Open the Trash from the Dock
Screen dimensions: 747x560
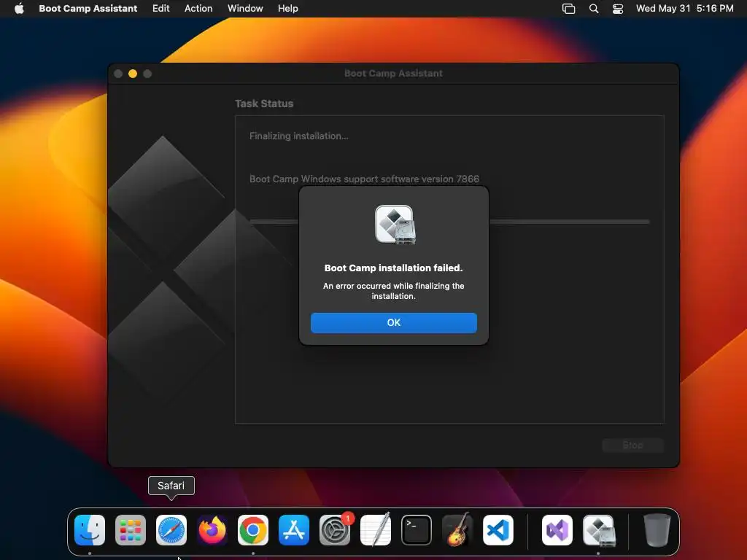click(657, 529)
